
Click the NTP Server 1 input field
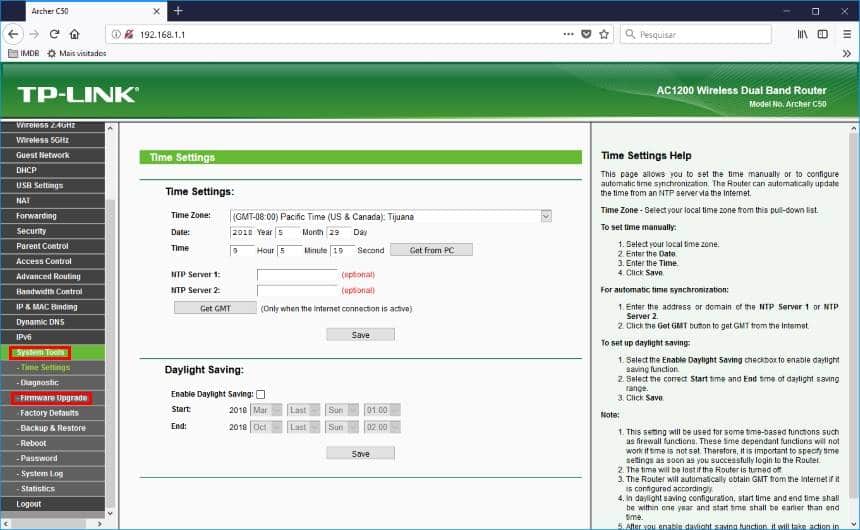297,274
